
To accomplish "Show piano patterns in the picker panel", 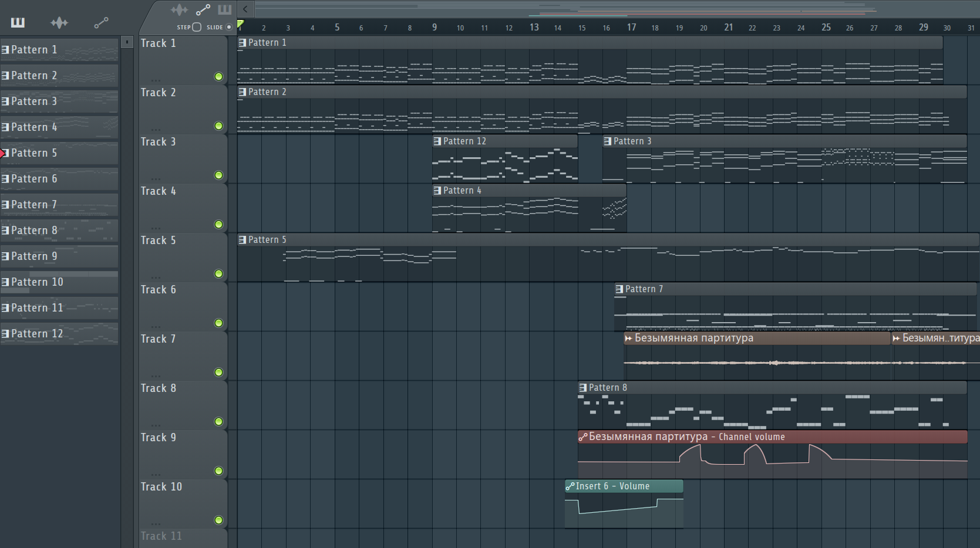I will coord(18,22).
